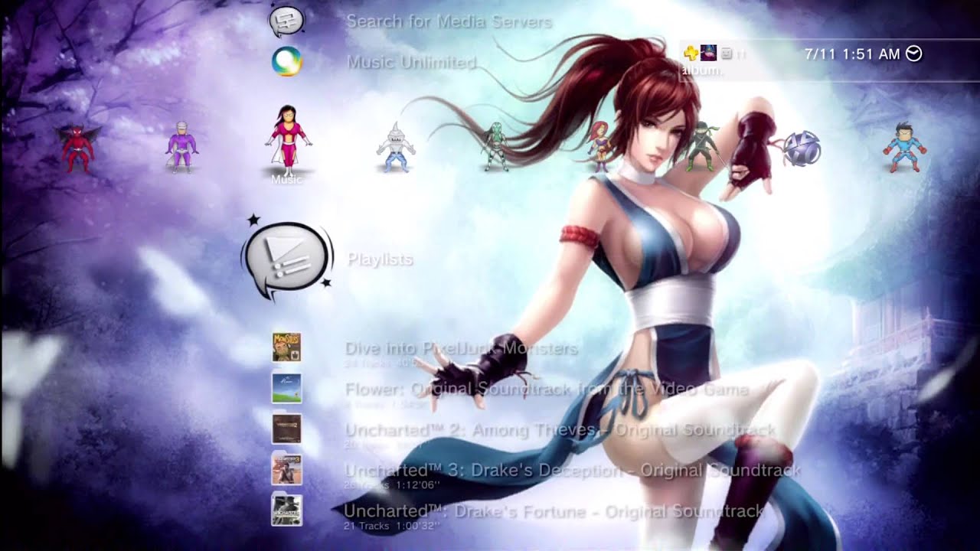Click the yellow PlayStation Plus icon
980x551 pixels.
click(x=691, y=54)
